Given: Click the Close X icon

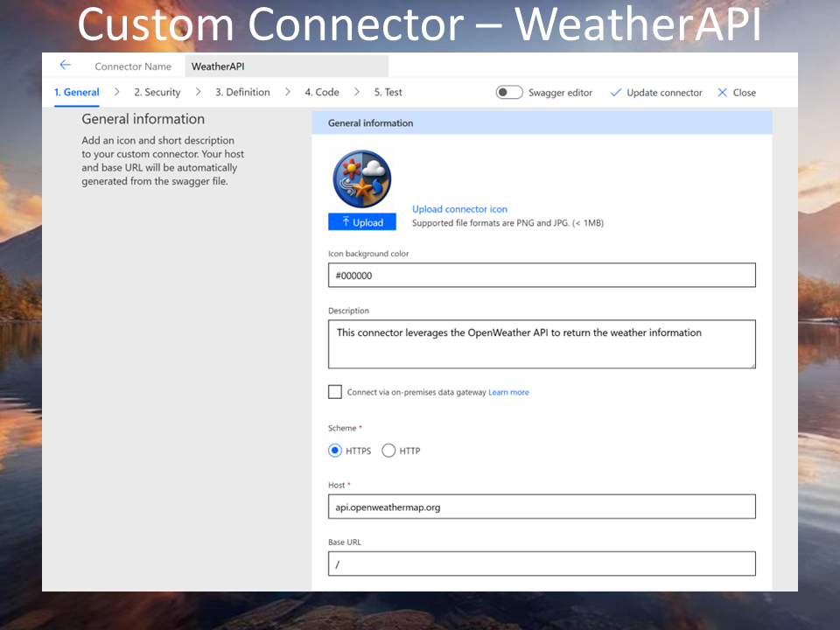Looking at the screenshot, I should pyautogui.click(x=722, y=93).
